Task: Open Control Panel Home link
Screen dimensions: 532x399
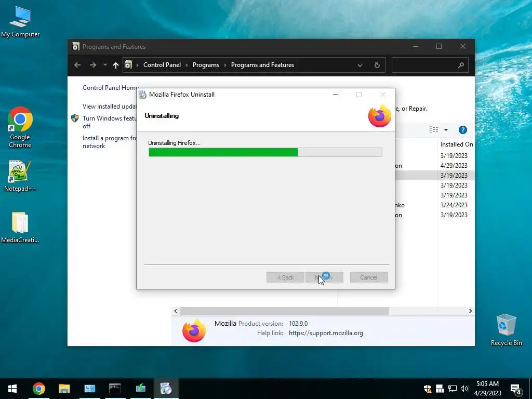Action: coord(111,87)
